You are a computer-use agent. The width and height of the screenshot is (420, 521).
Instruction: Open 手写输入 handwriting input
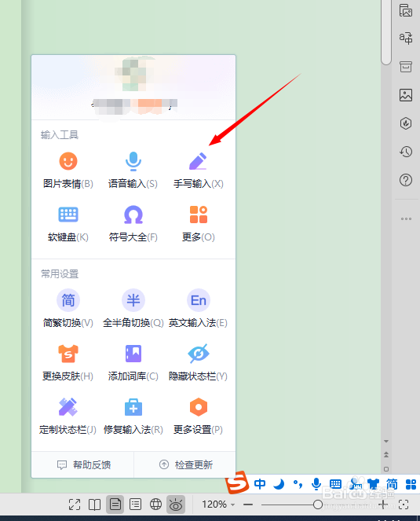coord(198,171)
